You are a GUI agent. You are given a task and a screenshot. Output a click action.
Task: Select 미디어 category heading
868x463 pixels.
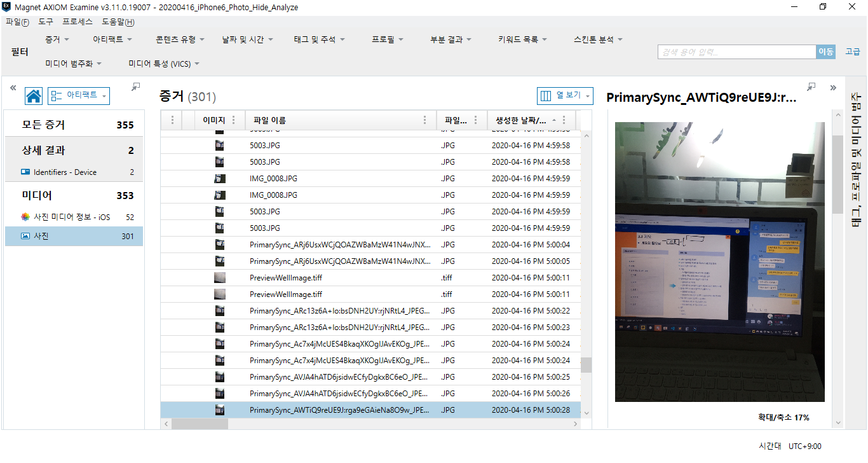pos(74,195)
